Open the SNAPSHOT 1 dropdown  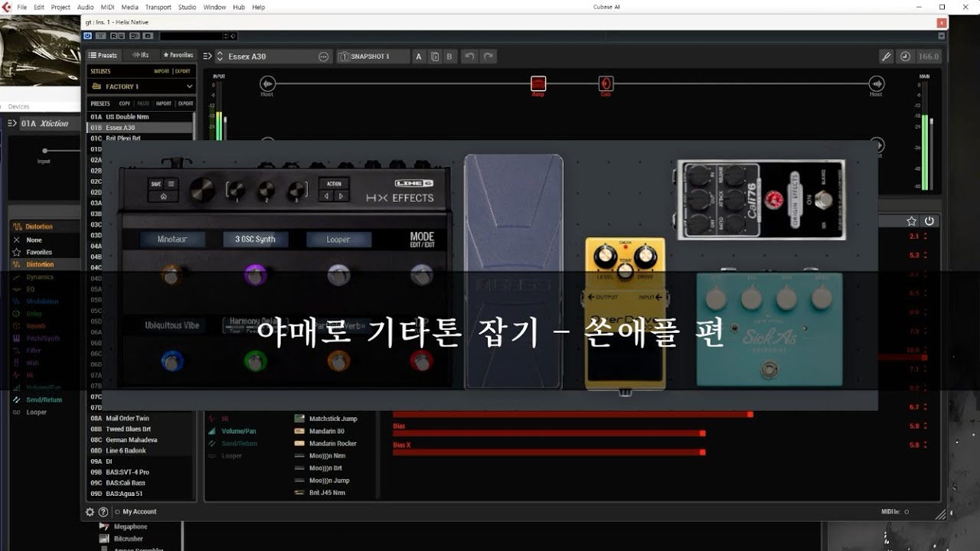[x=373, y=57]
